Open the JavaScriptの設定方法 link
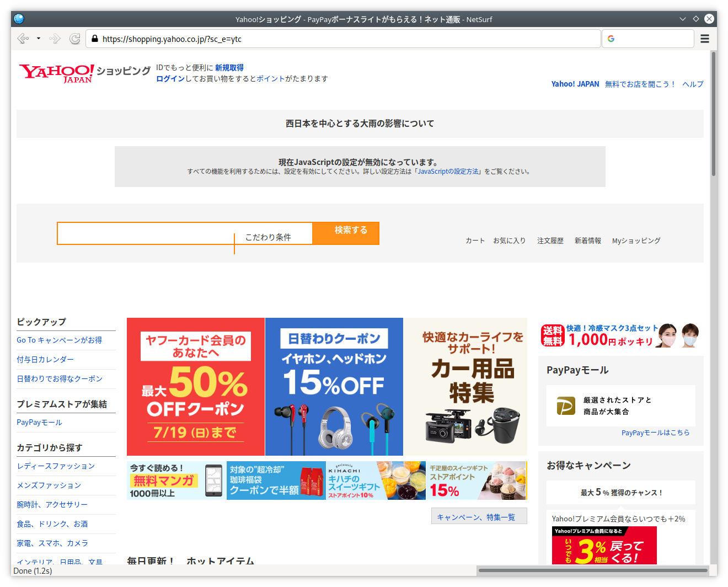 448,172
